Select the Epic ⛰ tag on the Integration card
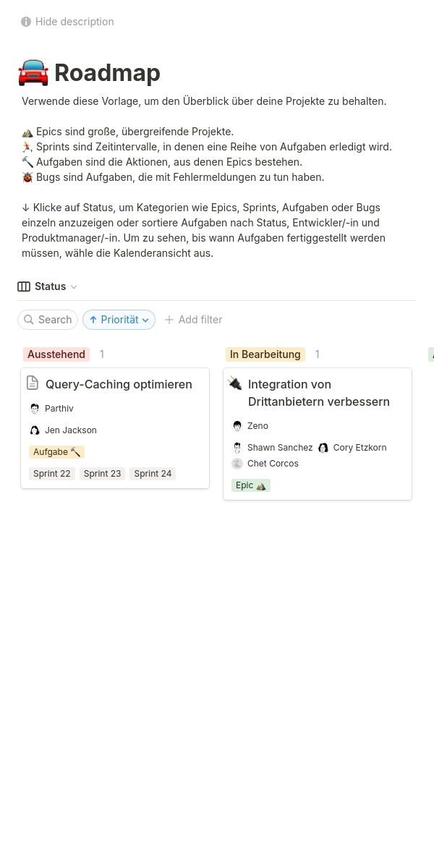Viewport: 434px width, 868px height. (251, 485)
